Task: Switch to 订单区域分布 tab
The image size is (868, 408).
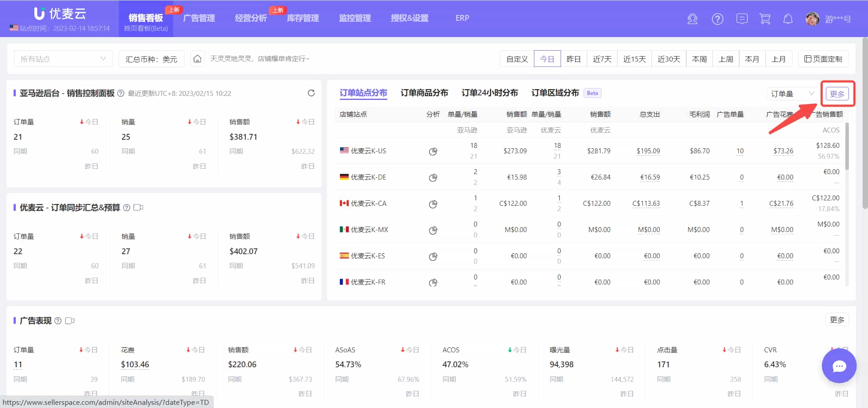Action: pyautogui.click(x=555, y=93)
